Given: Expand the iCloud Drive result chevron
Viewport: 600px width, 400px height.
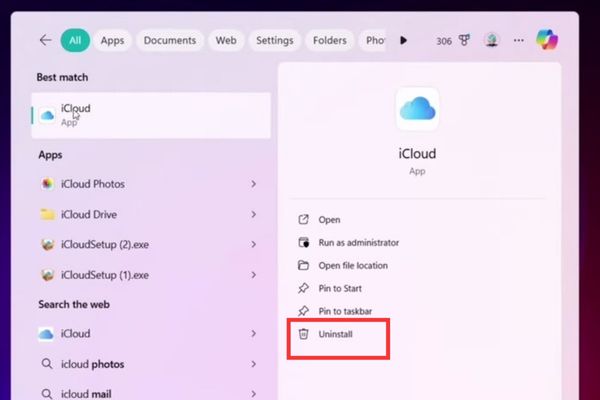Looking at the screenshot, I should click(254, 214).
